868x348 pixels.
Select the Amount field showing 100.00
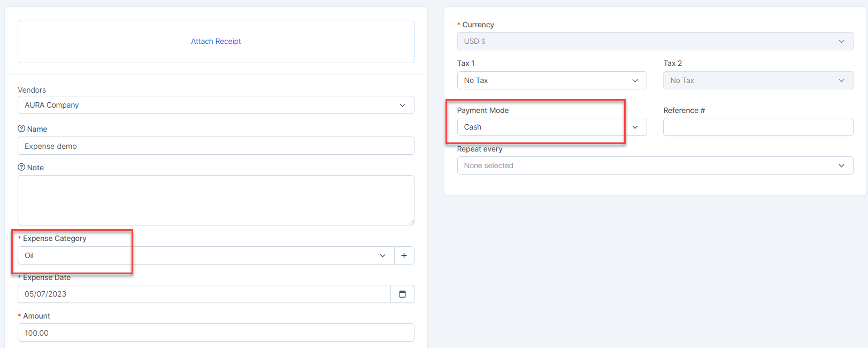[x=216, y=332]
